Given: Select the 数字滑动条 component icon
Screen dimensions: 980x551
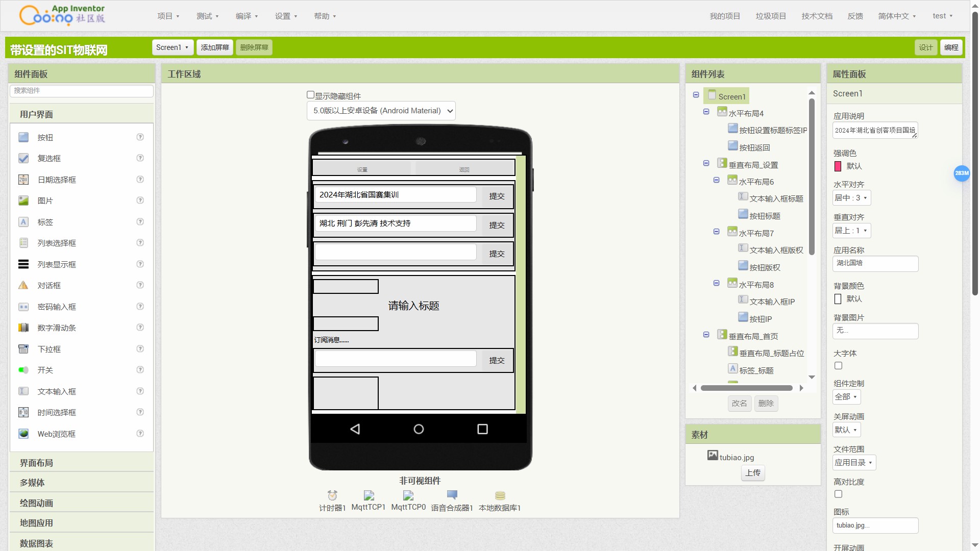Looking at the screenshot, I should coord(23,328).
